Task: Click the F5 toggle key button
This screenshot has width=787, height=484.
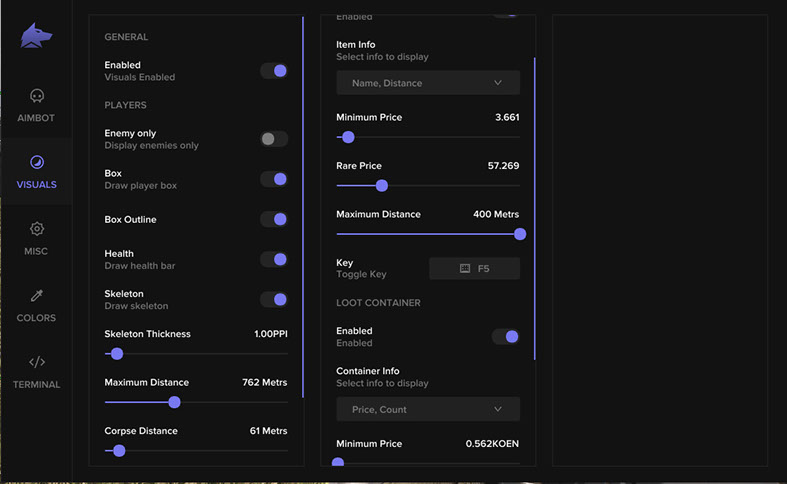Action: pos(474,269)
